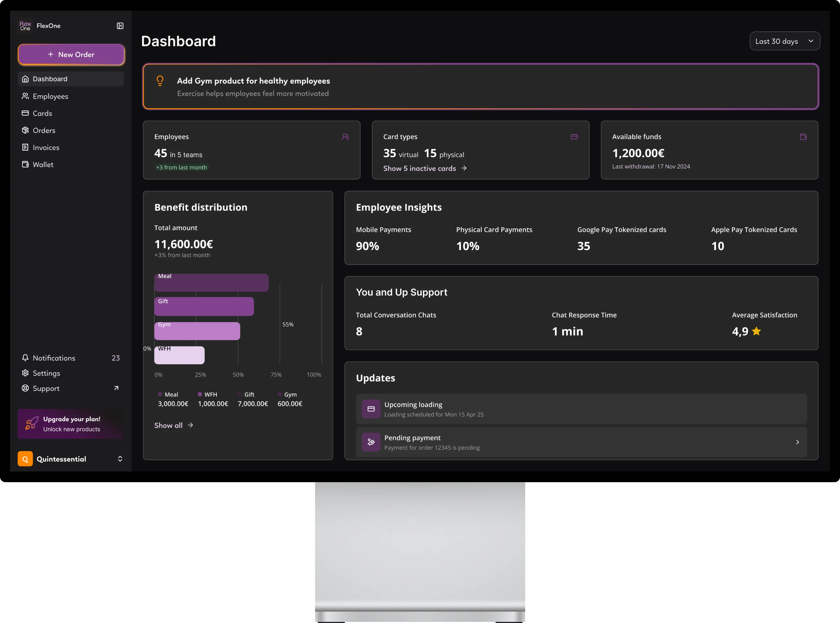
Task: Open the Wallet section
Action: tap(43, 165)
